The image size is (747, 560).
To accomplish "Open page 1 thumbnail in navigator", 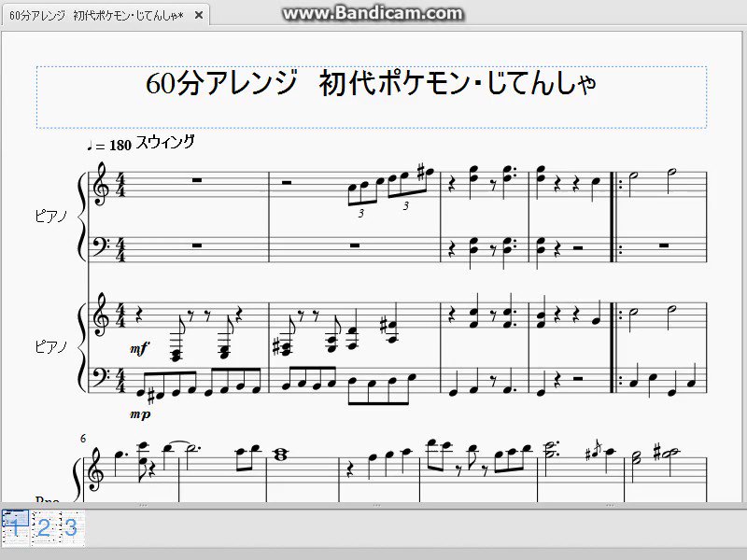I will point(16,527).
